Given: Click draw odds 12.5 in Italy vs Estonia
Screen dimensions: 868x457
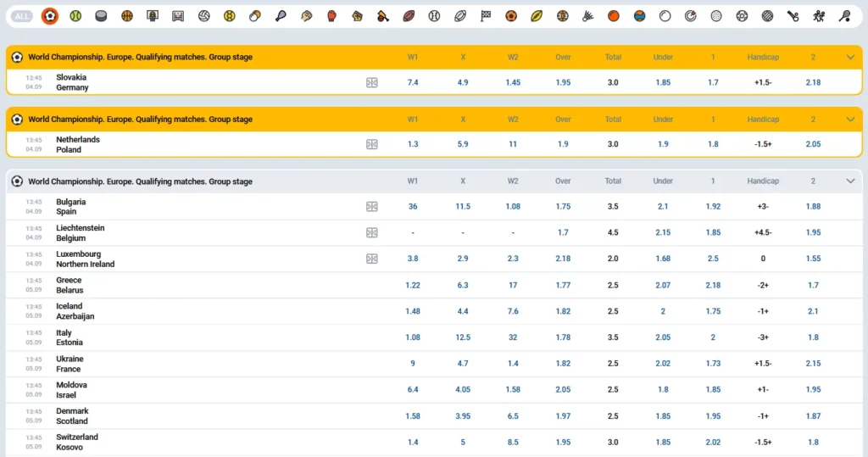Looking at the screenshot, I should [463, 337].
